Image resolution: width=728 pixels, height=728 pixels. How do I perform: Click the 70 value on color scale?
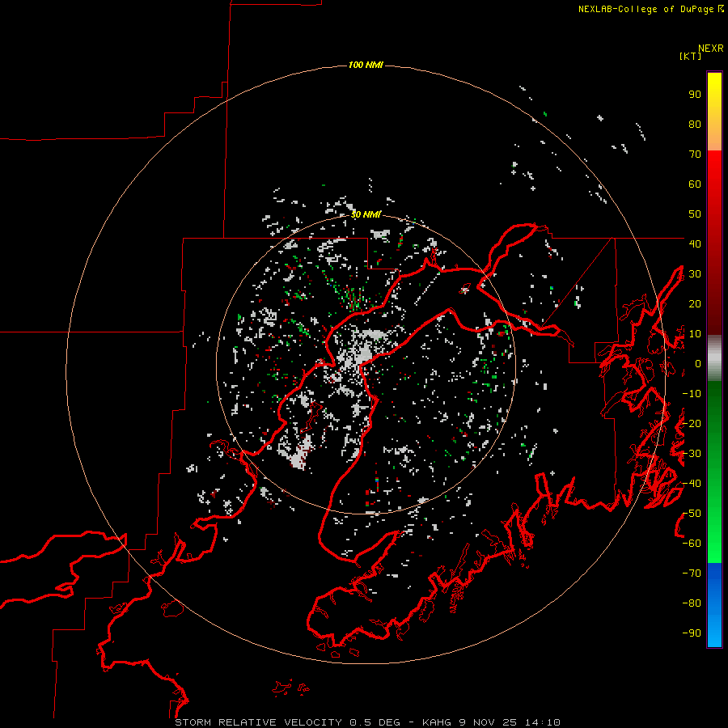click(x=695, y=154)
